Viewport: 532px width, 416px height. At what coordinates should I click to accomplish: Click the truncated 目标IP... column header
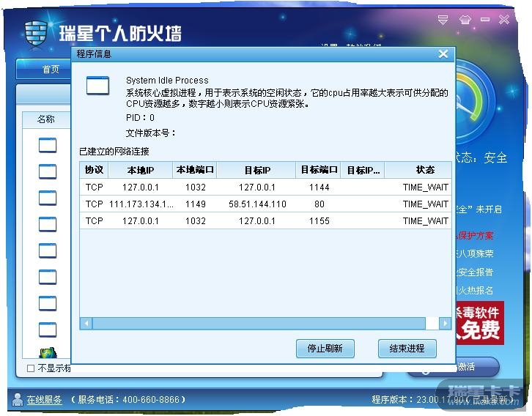(x=363, y=170)
